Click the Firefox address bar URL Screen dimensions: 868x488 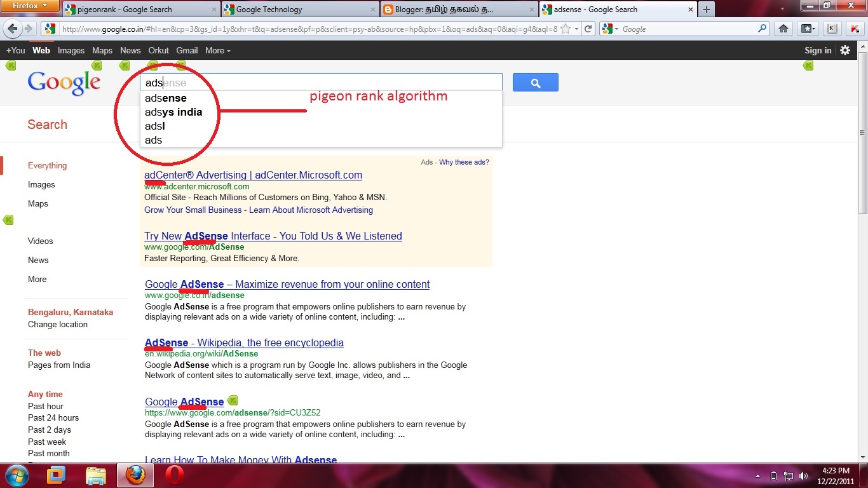[x=309, y=29]
